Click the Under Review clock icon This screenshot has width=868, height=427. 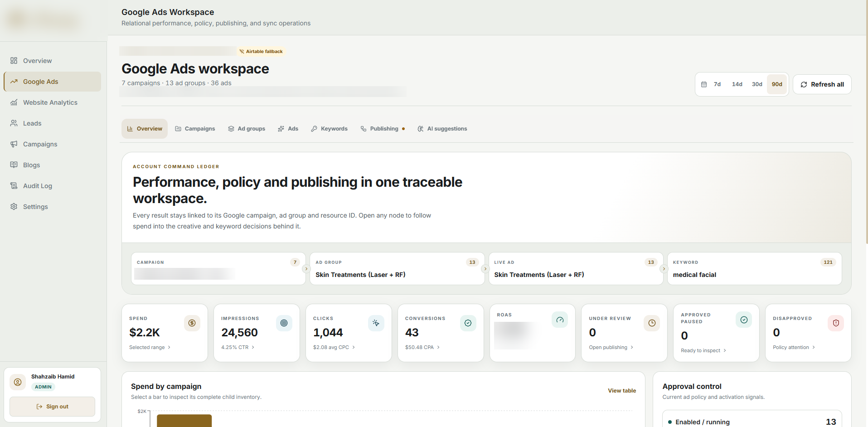point(652,323)
